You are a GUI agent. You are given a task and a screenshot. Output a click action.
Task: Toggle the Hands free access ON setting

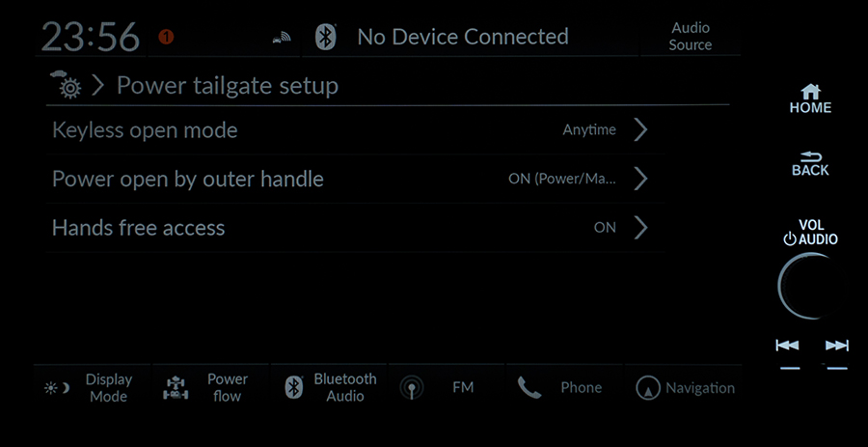point(355,228)
